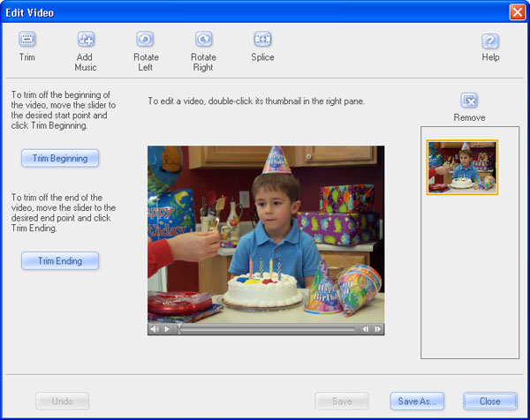The height and width of the screenshot is (420, 530).
Task: Close the Edit Video dialog via Close button
Action: click(x=489, y=401)
